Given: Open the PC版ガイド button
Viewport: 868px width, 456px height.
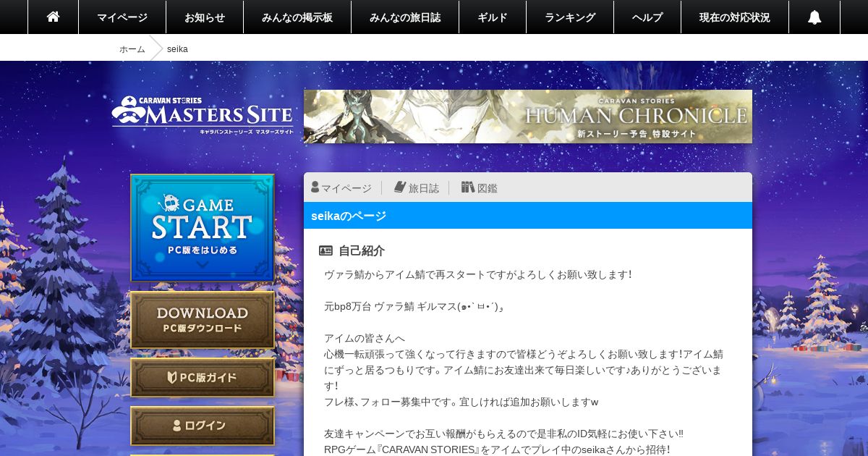Looking at the screenshot, I should point(203,377).
